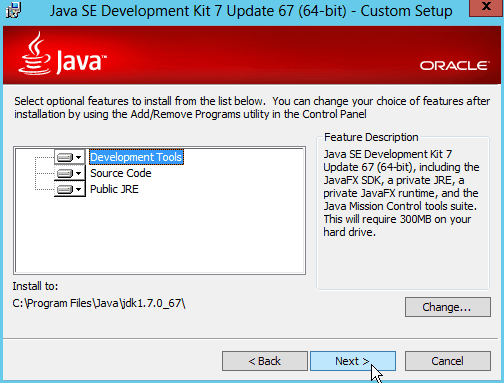This screenshot has width=504, height=383.
Task: Select the Development Tools tree item
Action: click(x=136, y=157)
